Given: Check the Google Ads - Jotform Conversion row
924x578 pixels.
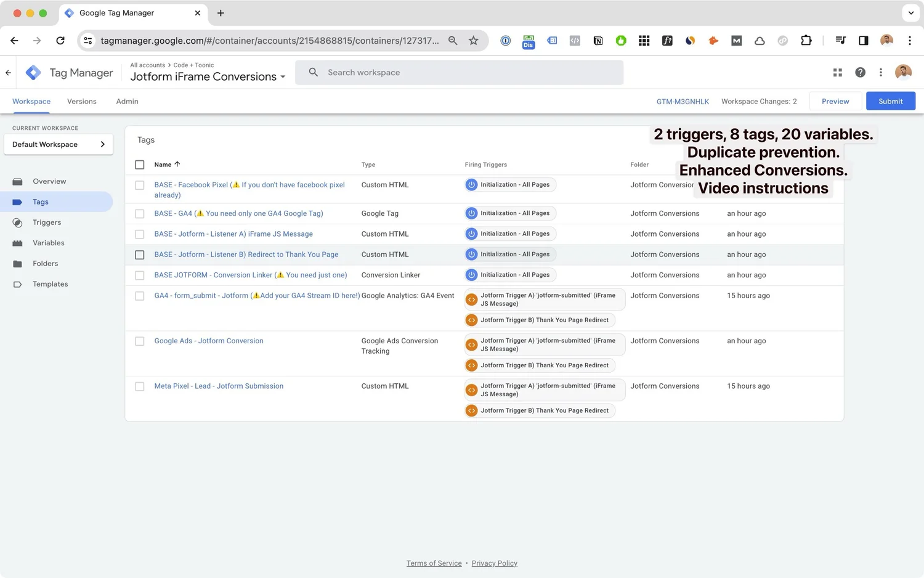Looking at the screenshot, I should [140, 341].
